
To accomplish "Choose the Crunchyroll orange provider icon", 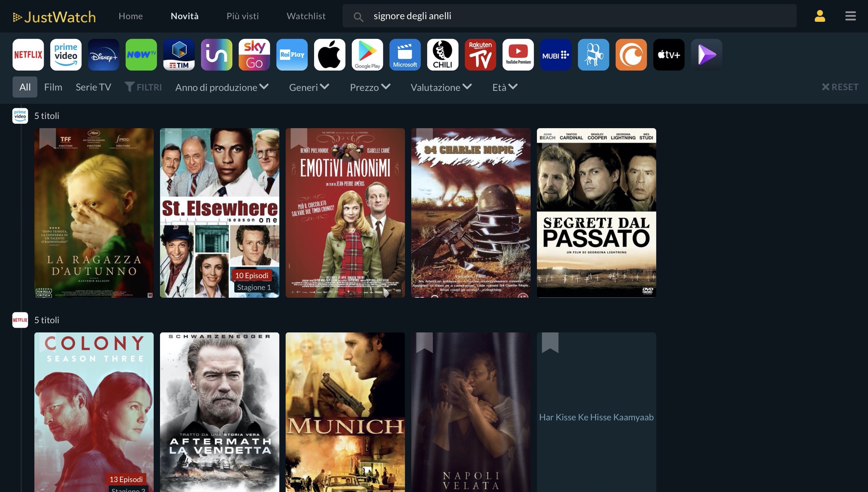I will tap(631, 55).
